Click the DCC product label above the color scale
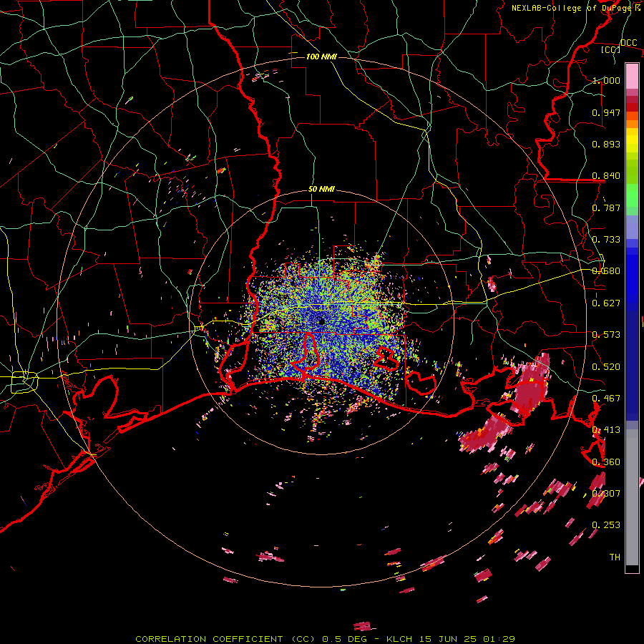The image size is (644, 644). (628, 43)
